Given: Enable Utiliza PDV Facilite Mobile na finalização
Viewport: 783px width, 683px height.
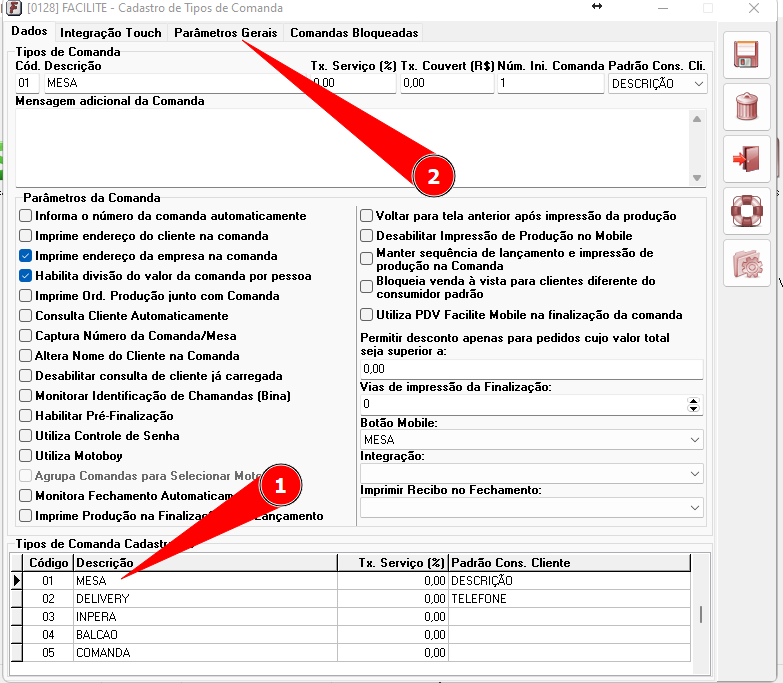Looking at the screenshot, I should point(367,315).
